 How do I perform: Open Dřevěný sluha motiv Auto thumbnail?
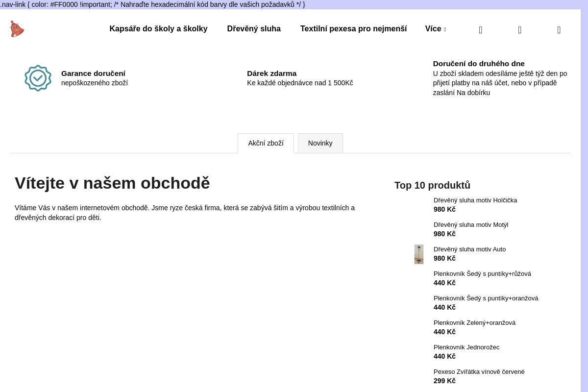tap(419, 254)
